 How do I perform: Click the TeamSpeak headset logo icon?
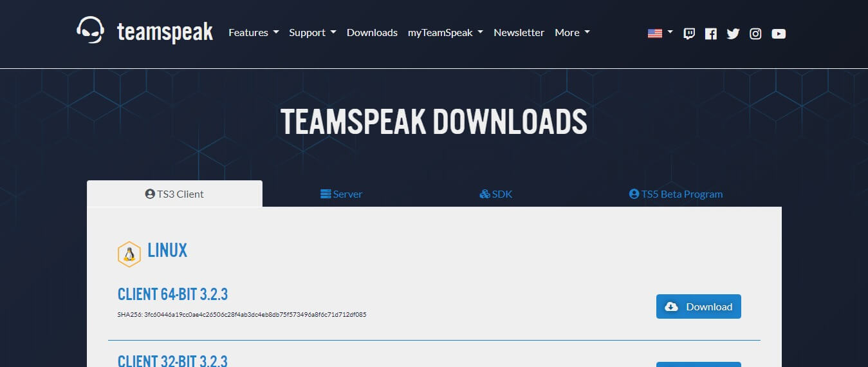coord(90,30)
